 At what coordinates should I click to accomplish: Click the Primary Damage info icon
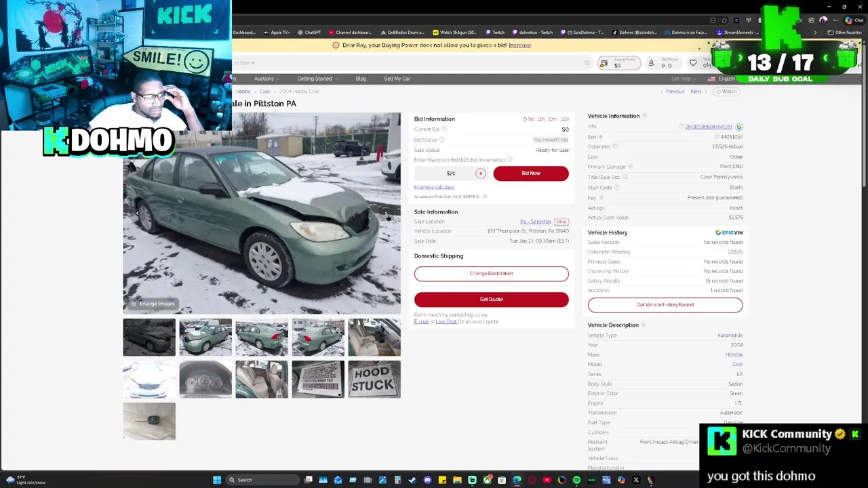click(630, 166)
